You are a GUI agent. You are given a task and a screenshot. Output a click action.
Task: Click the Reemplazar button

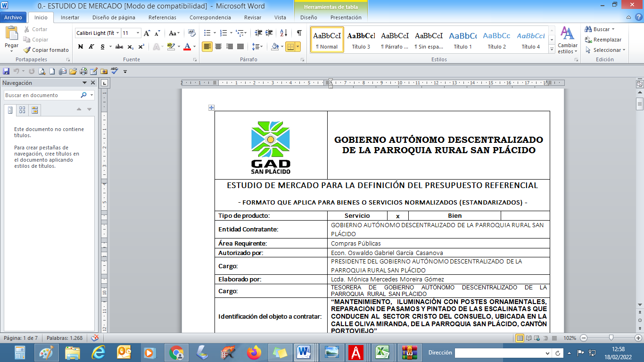(x=603, y=40)
